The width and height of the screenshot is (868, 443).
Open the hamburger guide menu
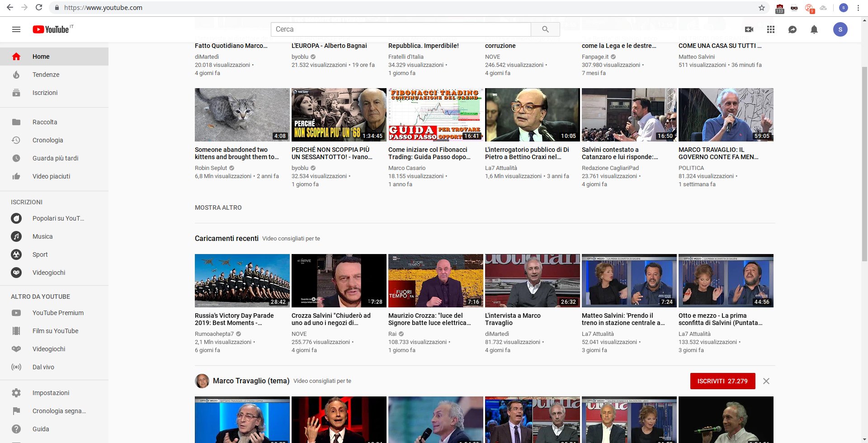[16, 29]
